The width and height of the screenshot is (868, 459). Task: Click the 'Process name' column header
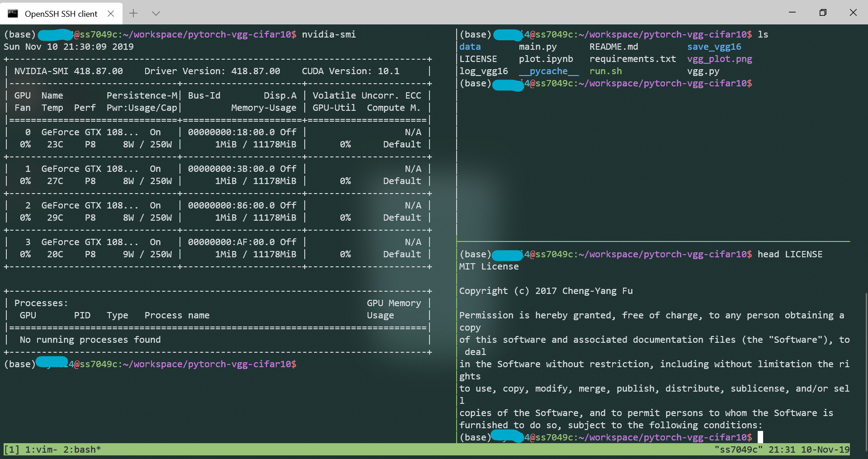(x=177, y=315)
